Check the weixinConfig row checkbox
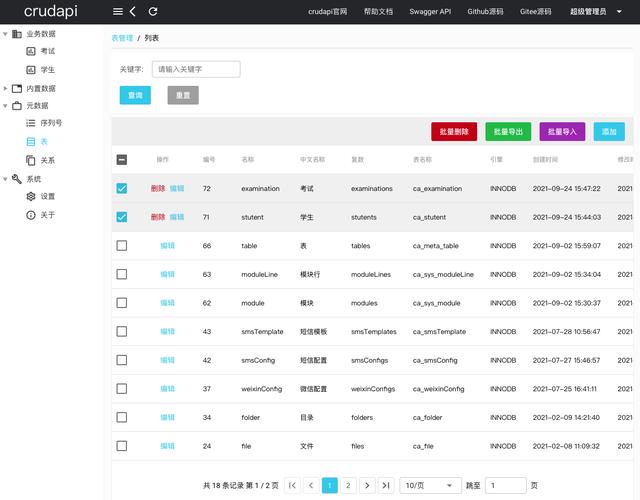 click(x=122, y=388)
